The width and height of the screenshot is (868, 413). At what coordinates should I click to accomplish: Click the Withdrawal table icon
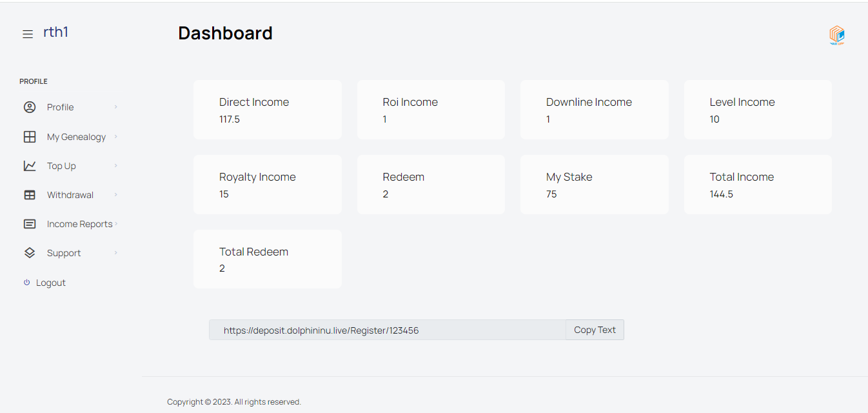(x=30, y=195)
